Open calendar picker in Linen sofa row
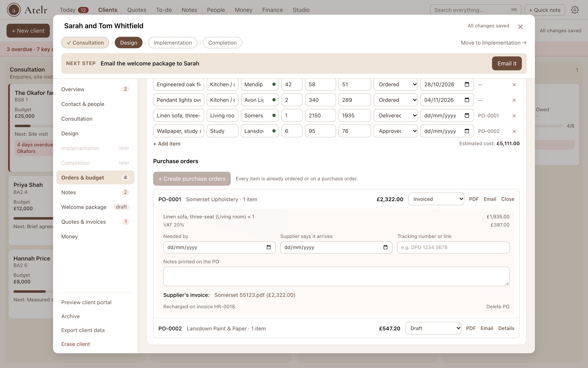The height and width of the screenshot is (368, 588). (467, 116)
